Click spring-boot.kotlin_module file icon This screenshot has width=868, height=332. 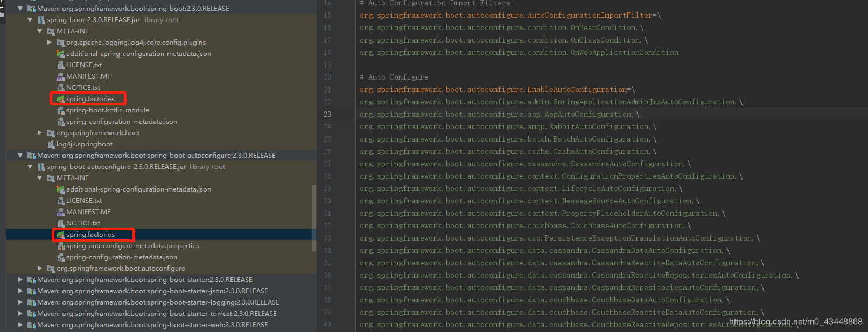(x=60, y=110)
